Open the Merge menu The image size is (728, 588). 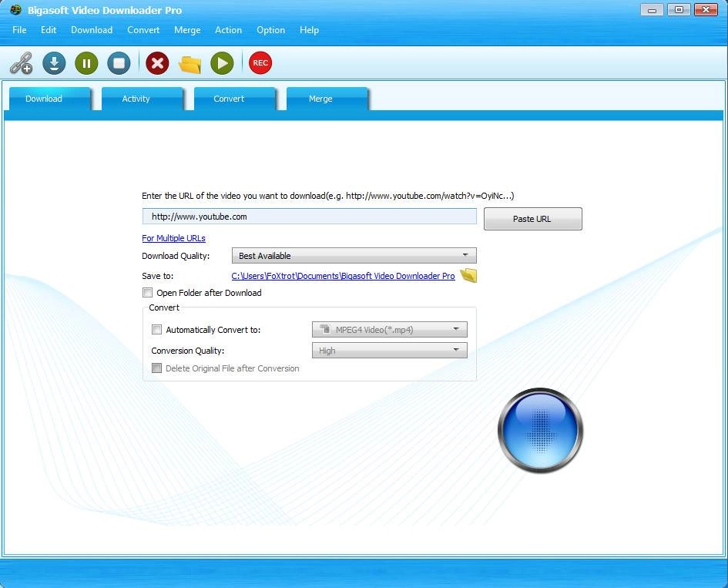point(187,30)
